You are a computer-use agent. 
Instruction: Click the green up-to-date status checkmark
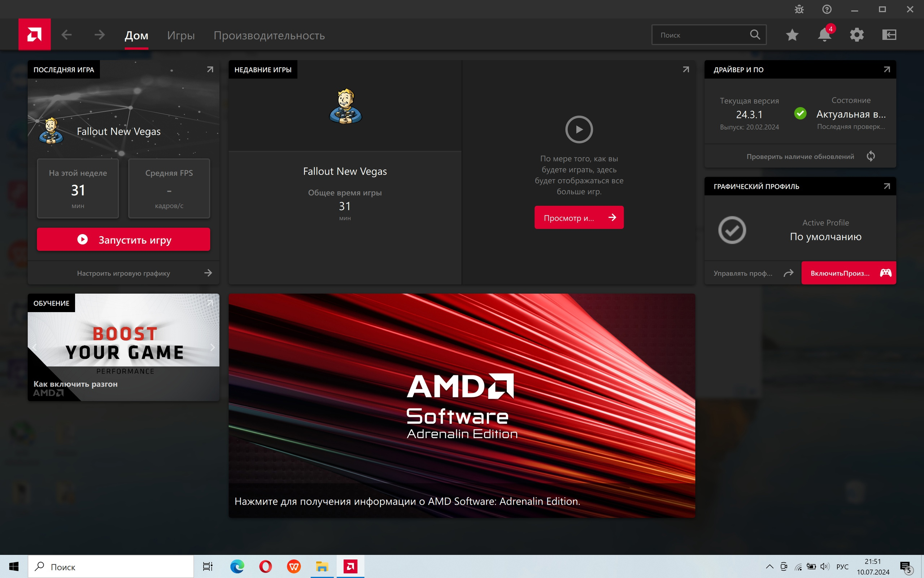pyautogui.click(x=800, y=113)
